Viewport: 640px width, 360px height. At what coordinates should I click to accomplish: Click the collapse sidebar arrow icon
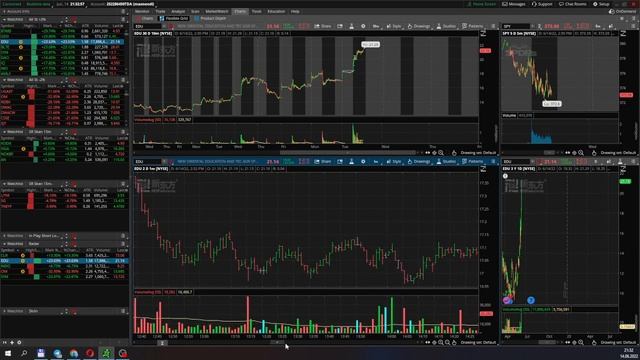coord(5,342)
